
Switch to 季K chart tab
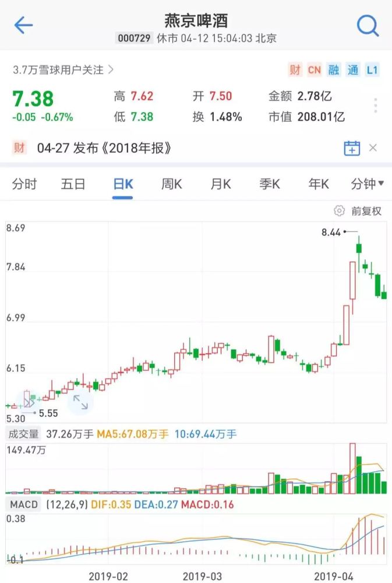[x=270, y=184]
